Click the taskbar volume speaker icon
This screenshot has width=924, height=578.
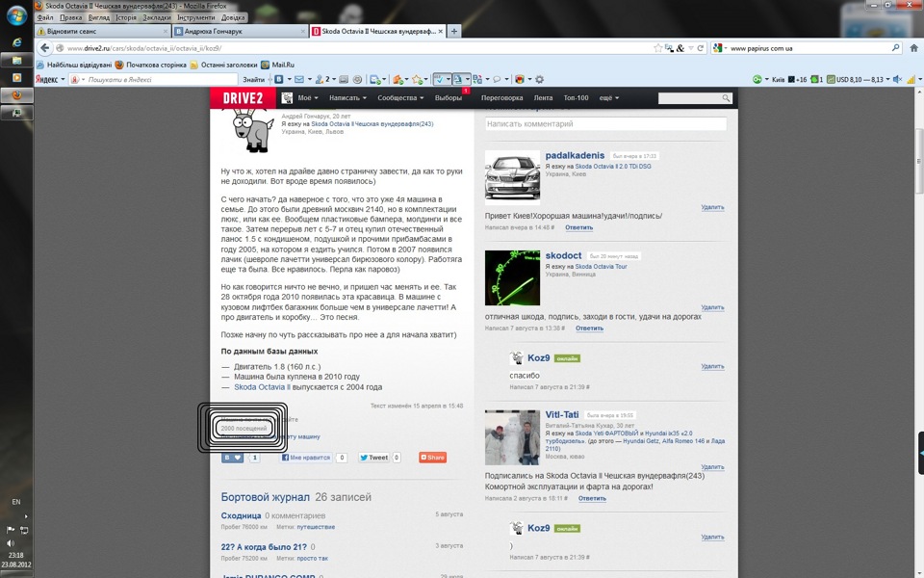pyautogui.click(x=11, y=543)
